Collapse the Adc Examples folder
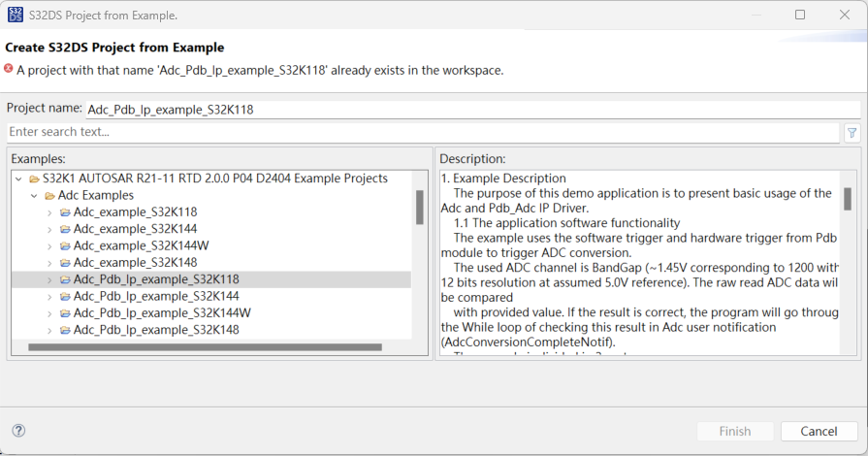Image resolution: width=868 pixels, height=456 pixels. pos(34,196)
